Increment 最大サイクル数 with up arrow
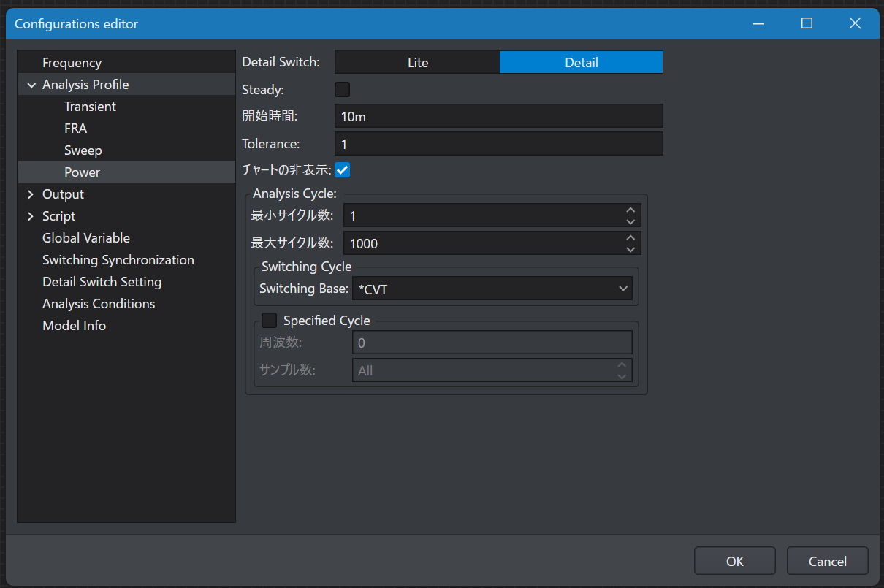This screenshot has height=588, width=884. tap(630, 237)
